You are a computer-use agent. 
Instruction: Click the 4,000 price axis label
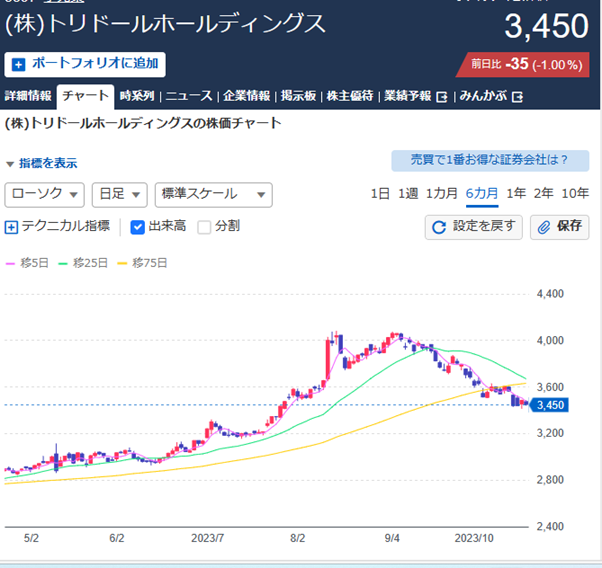pos(550,341)
